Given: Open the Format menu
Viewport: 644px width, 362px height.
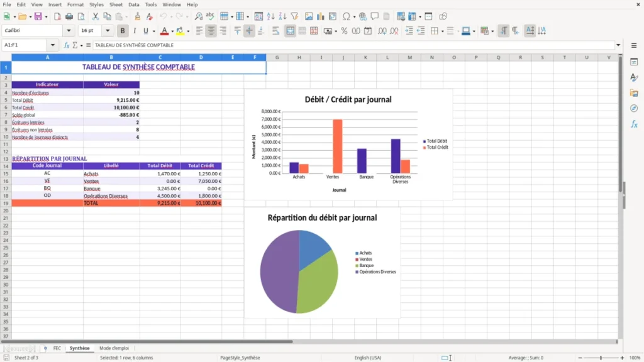Looking at the screenshot, I should click(x=75, y=4).
